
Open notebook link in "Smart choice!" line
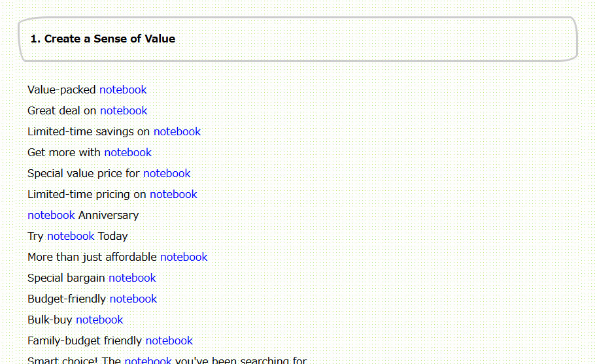[148, 360]
